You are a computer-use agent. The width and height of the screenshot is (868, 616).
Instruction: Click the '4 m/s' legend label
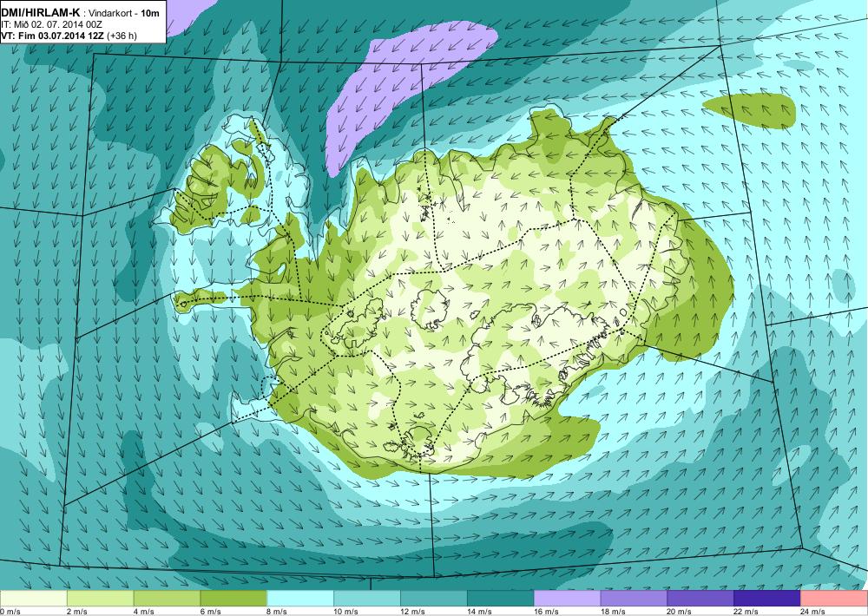coord(144,612)
